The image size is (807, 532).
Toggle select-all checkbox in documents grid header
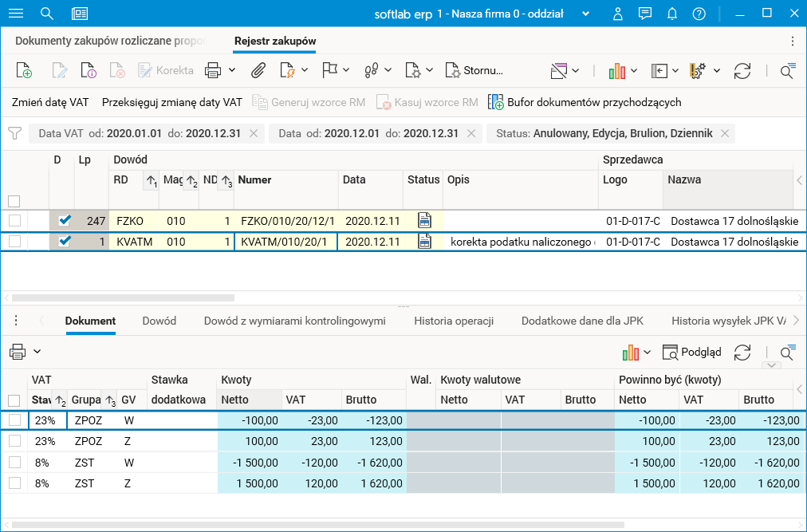tap(14, 201)
